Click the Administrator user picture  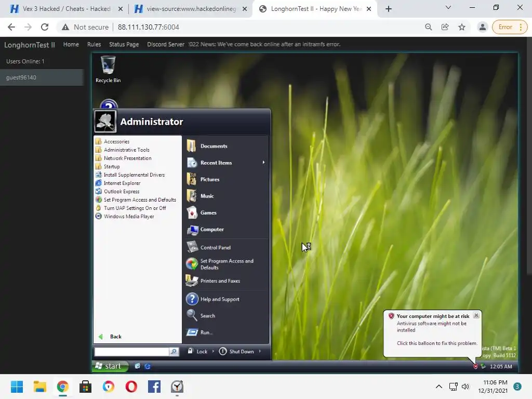click(x=105, y=121)
